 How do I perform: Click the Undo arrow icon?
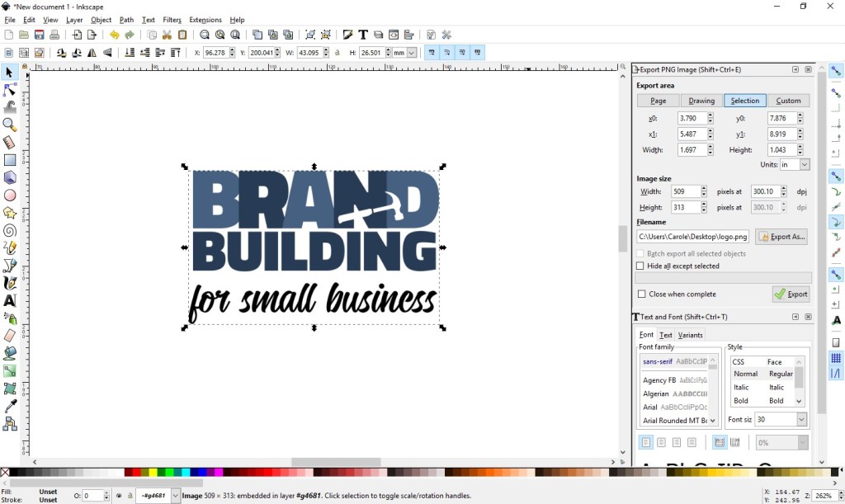click(114, 35)
